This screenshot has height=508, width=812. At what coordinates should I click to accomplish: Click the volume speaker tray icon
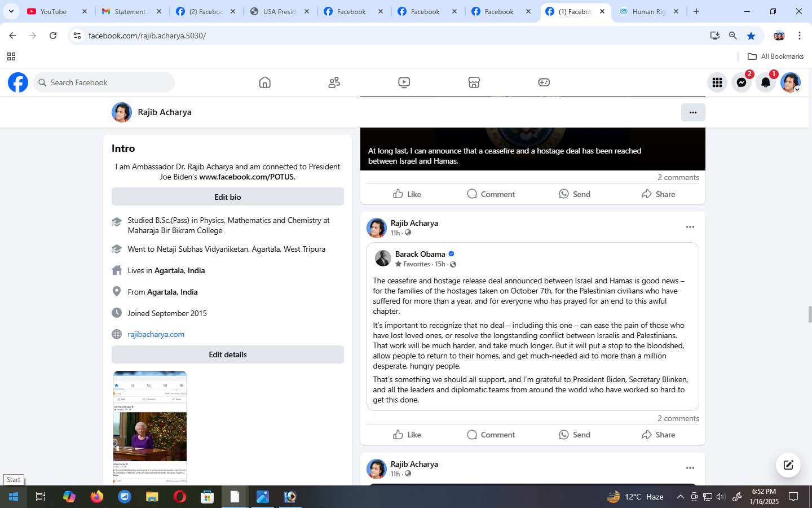[x=721, y=497]
